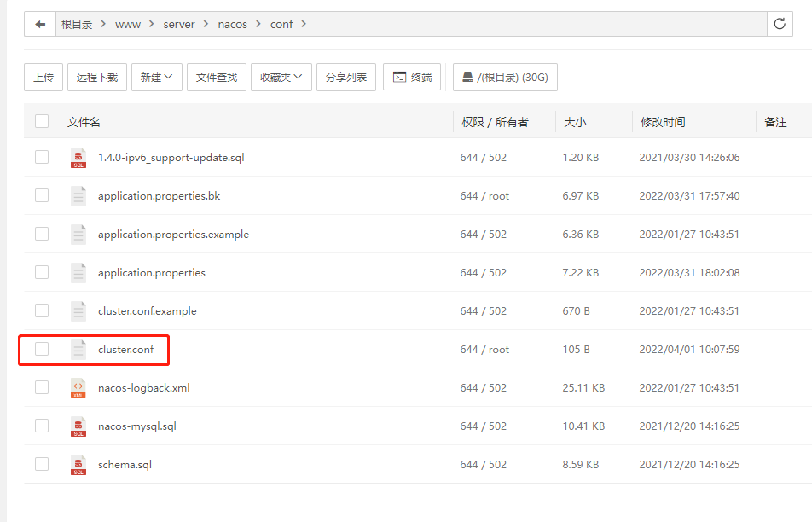
Task: Open schema.sql file name
Action: tap(125, 465)
